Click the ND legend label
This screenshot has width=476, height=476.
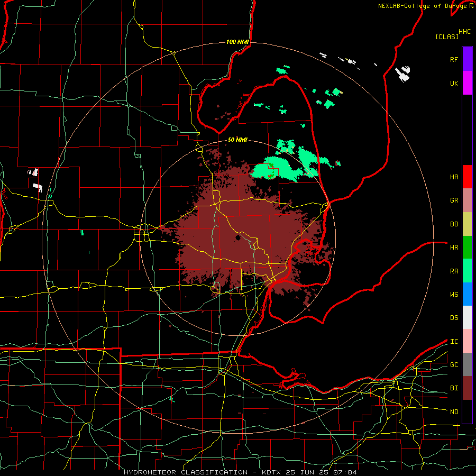point(454,412)
